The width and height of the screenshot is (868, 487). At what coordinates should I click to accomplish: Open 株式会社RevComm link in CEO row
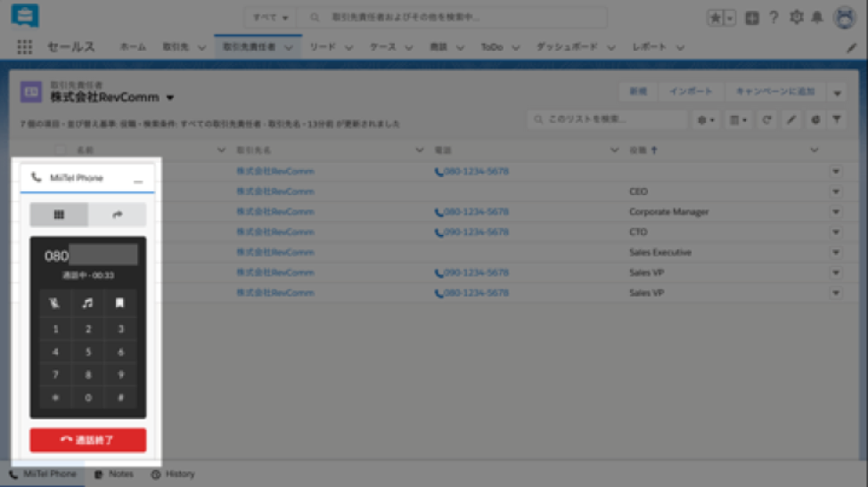click(275, 191)
